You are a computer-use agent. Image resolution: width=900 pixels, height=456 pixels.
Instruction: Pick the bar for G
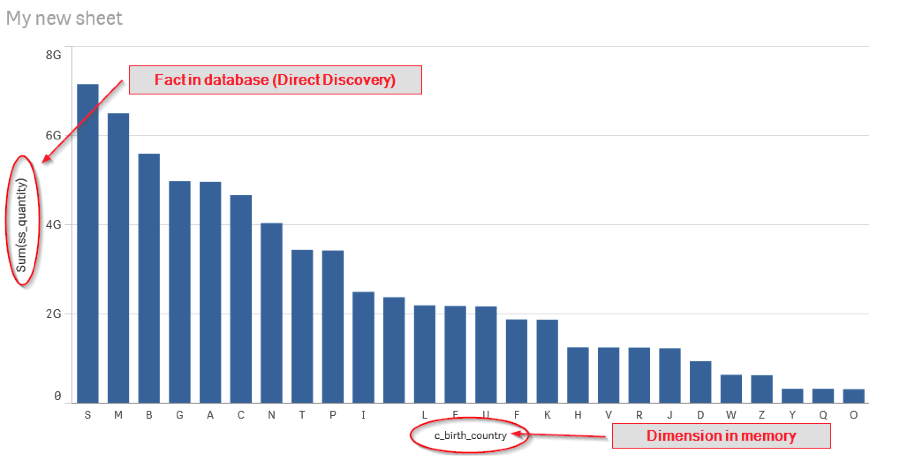(x=179, y=292)
